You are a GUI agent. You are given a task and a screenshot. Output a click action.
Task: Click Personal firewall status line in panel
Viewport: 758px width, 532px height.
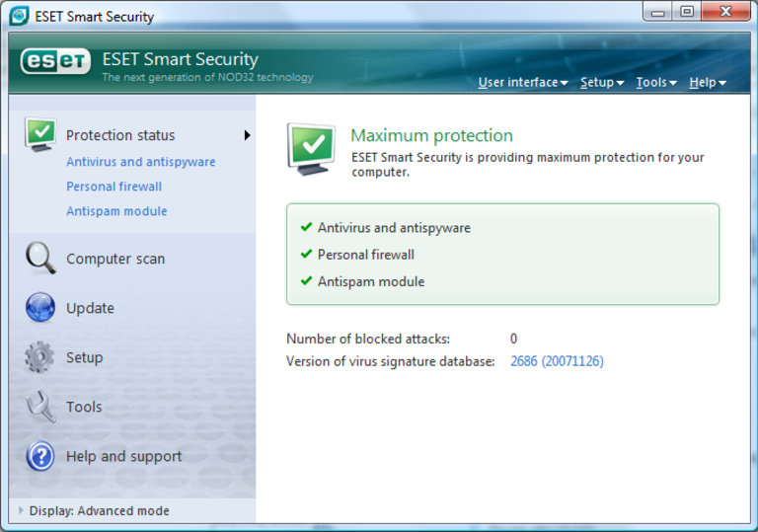coord(366,255)
